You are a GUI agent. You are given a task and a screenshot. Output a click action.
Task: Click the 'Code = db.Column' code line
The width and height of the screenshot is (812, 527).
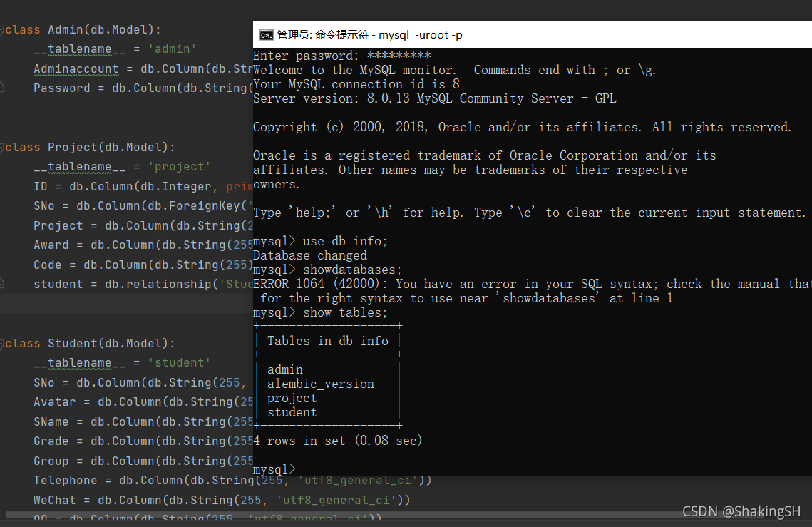[x=143, y=265]
